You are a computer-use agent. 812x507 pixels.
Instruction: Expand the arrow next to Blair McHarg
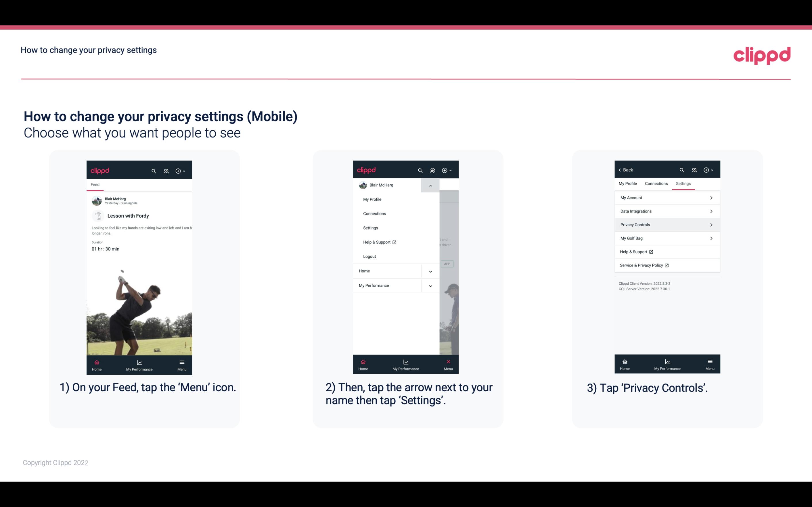tap(430, 185)
